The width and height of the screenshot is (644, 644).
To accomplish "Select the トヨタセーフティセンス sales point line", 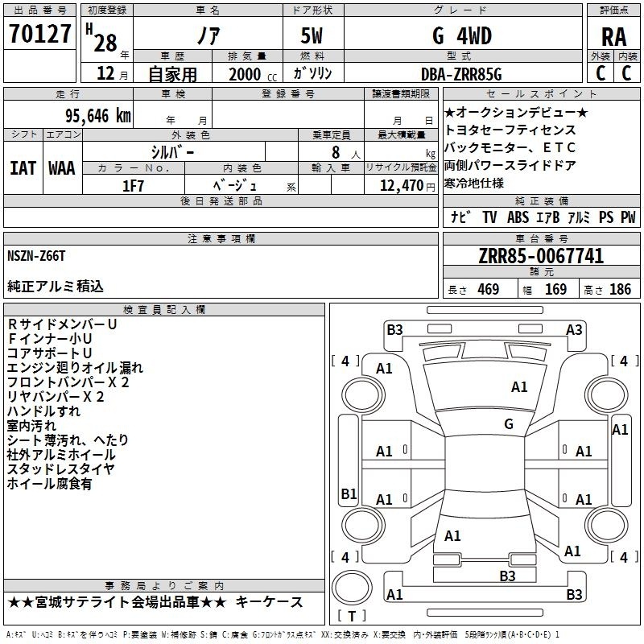I will [510, 130].
